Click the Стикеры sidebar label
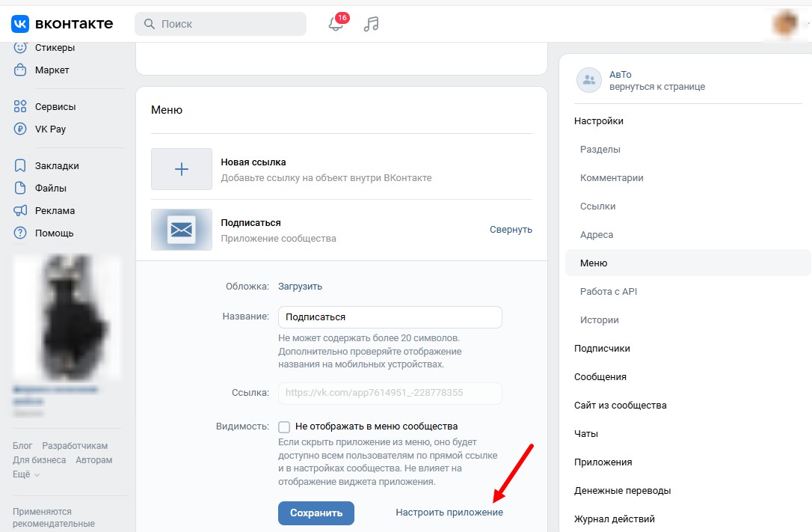This screenshot has width=812, height=532. (55, 48)
